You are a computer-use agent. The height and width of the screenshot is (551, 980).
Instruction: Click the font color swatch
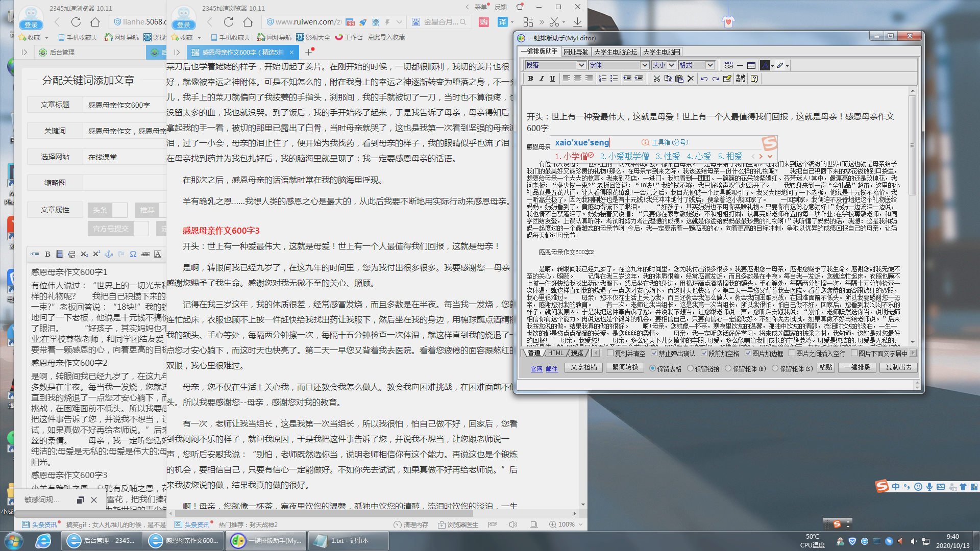[765, 65]
